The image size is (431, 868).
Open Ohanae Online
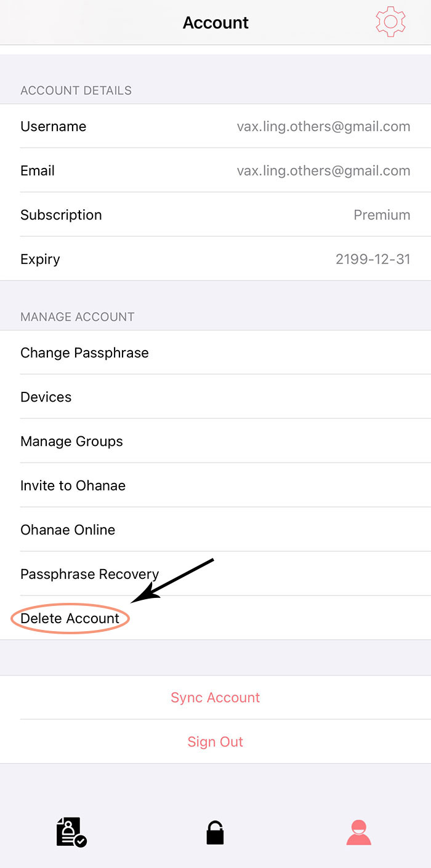click(x=216, y=530)
